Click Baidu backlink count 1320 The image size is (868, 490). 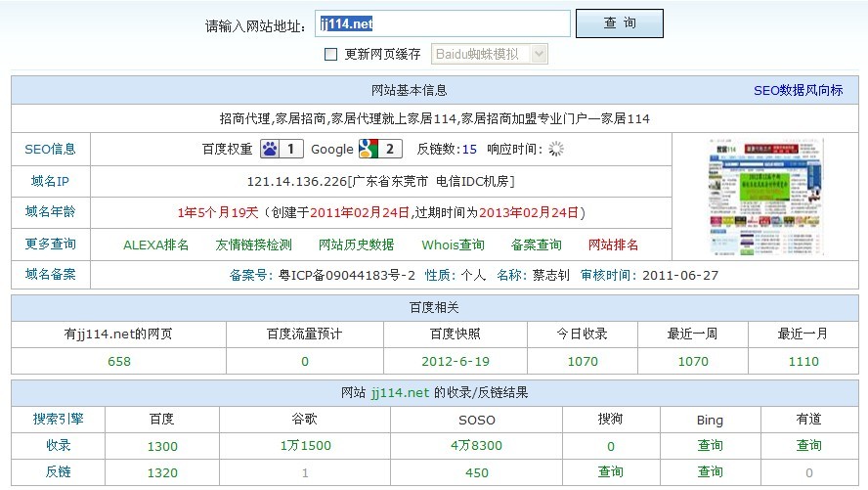[162, 472]
